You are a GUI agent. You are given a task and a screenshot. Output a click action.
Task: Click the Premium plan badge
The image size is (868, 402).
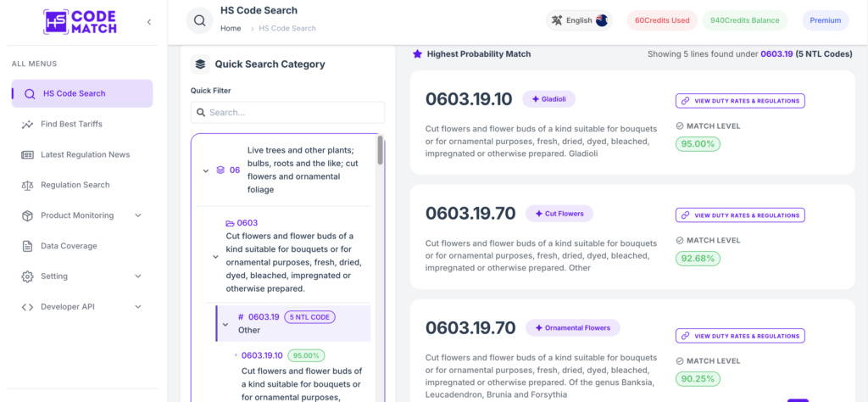[826, 20]
